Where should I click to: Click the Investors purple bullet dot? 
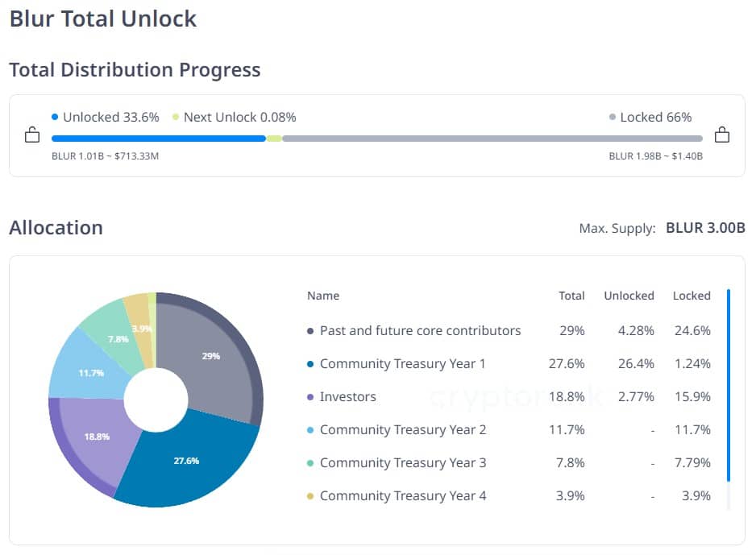coord(310,397)
